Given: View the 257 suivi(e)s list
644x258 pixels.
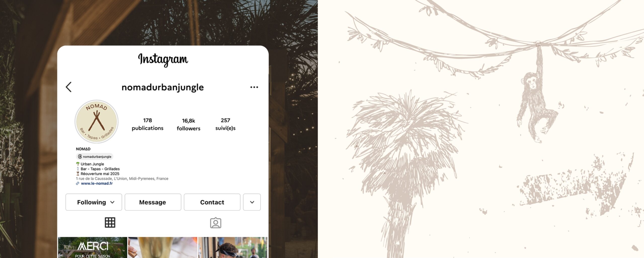Looking at the screenshot, I should [x=225, y=124].
